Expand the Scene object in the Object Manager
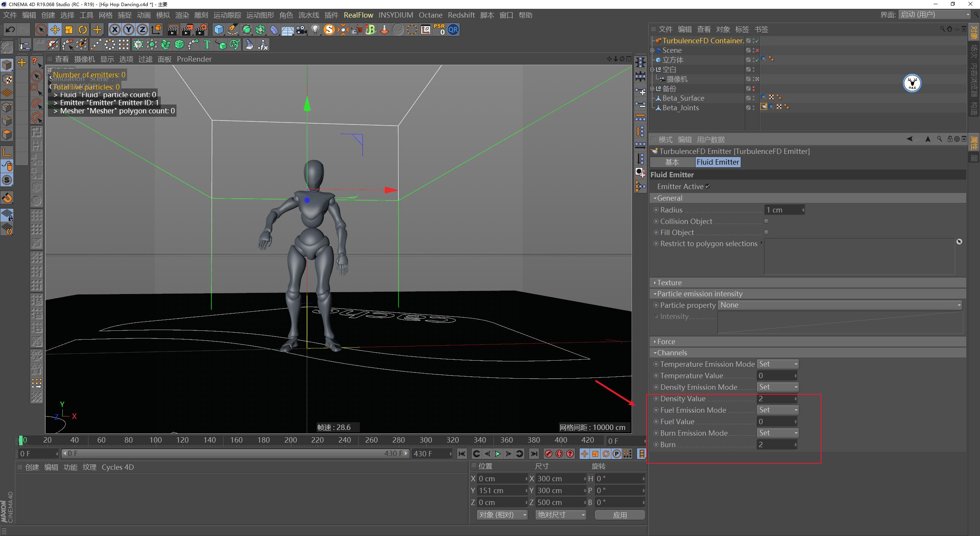Screen dimensions: 980x536 653,50
